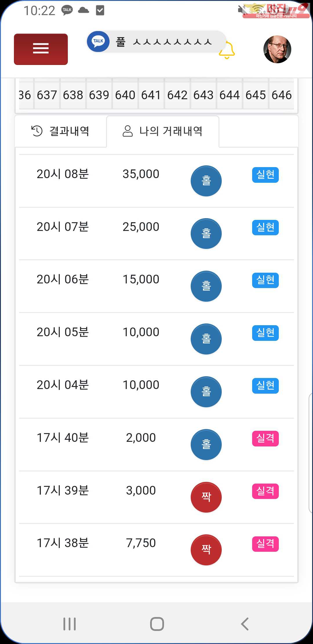Screen dimensions: 313x644
Task: Switch to the 나의 거래내역 tab
Action: pyautogui.click(x=163, y=131)
